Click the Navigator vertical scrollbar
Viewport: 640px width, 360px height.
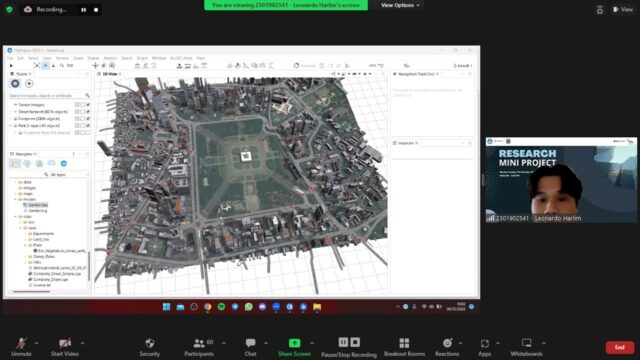tap(89, 266)
